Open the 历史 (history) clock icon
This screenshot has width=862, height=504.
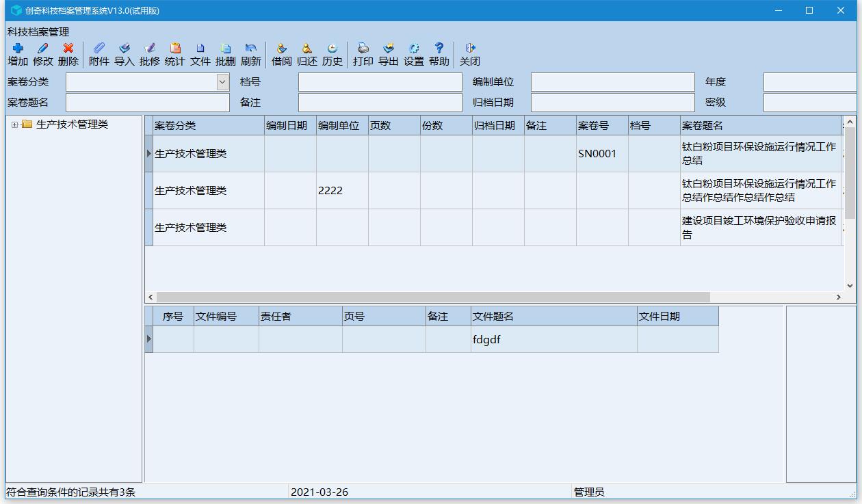(x=332, y=48)
